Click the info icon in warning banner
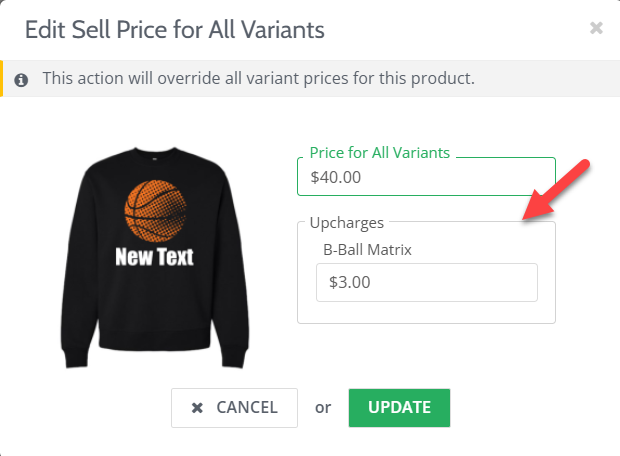The height and width of the screenshot is (456, 620). (22, 78)
